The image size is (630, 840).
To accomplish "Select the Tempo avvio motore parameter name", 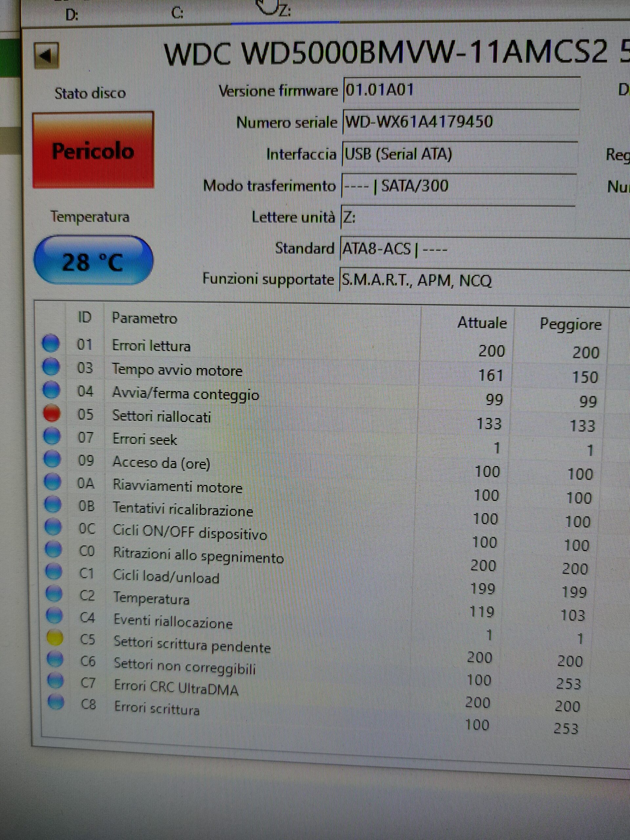I will coord(177,370).
